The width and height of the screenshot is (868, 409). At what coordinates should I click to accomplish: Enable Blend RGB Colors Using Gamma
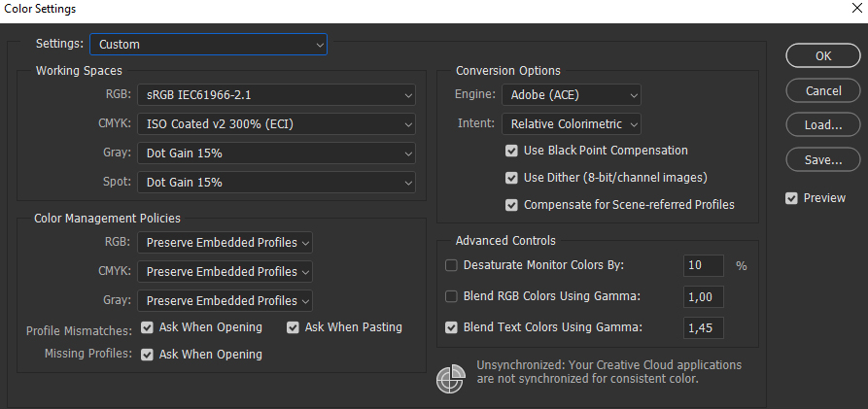pos(451,296)
